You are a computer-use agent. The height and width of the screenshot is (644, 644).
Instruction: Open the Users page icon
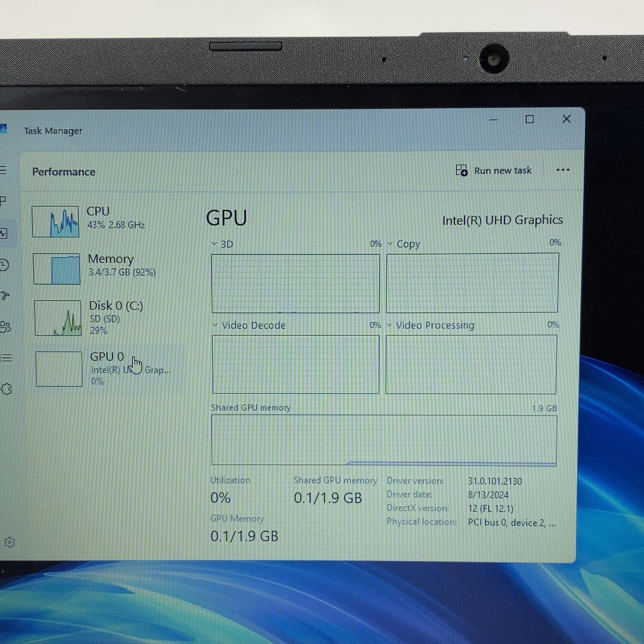coord(5,327)
